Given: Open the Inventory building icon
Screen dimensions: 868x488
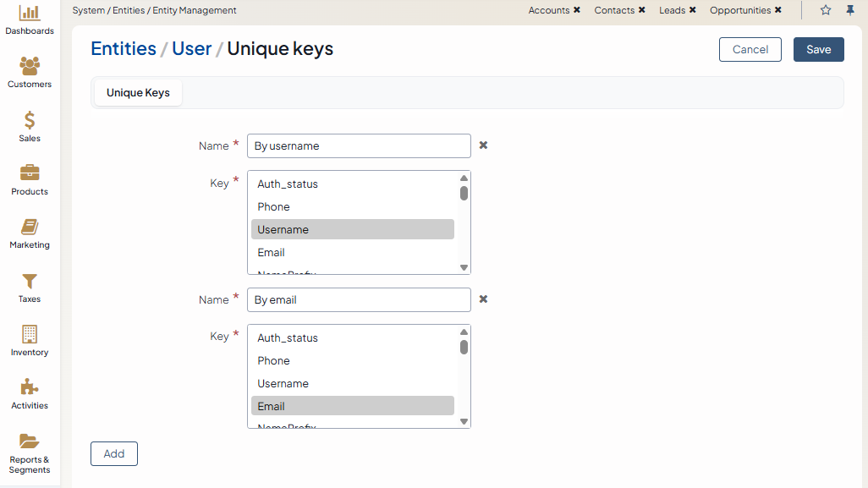Looking at the screenshot, I should point(30,334).
